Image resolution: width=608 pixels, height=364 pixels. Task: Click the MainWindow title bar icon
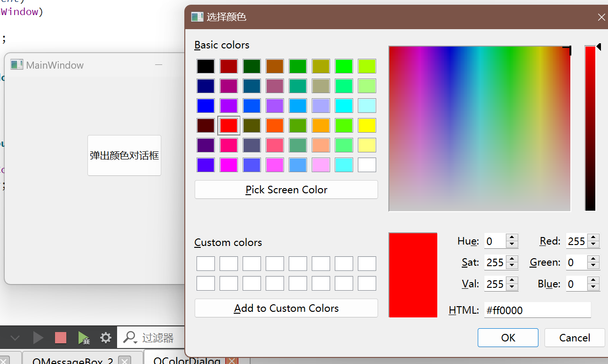17,65
